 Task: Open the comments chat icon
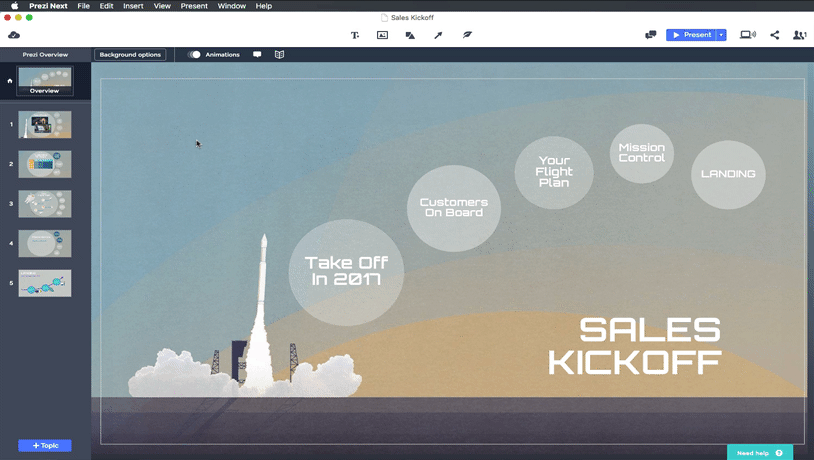(x=650, y=35)
